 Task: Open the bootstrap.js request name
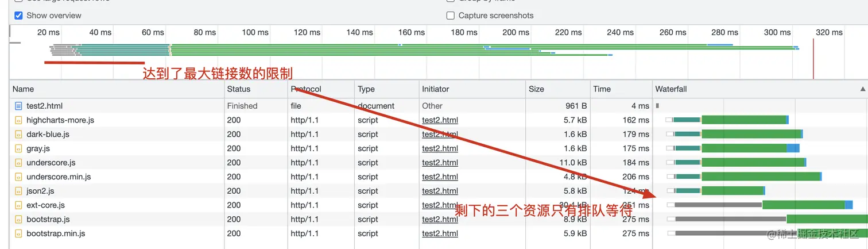(48, 219)
